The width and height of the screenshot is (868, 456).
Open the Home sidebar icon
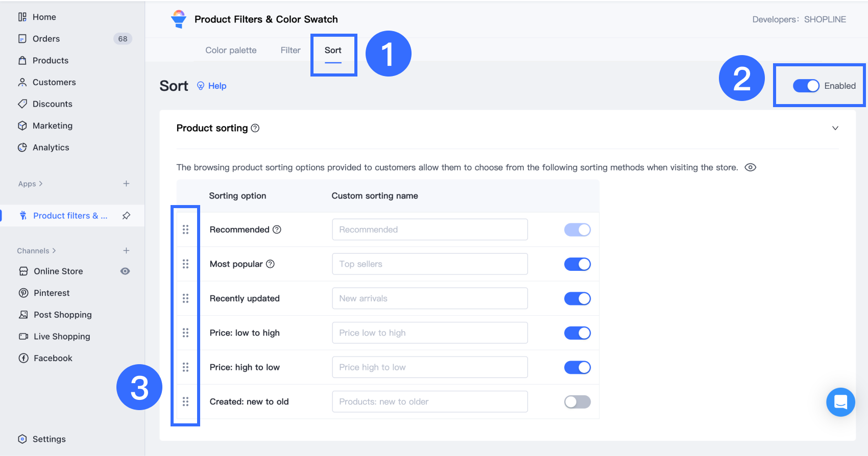click(22, 17)
